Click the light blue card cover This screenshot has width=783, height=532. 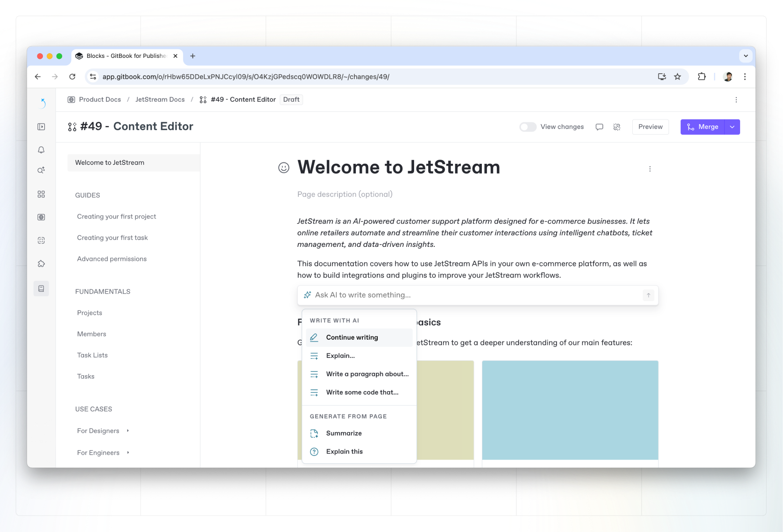coord(570,410)
